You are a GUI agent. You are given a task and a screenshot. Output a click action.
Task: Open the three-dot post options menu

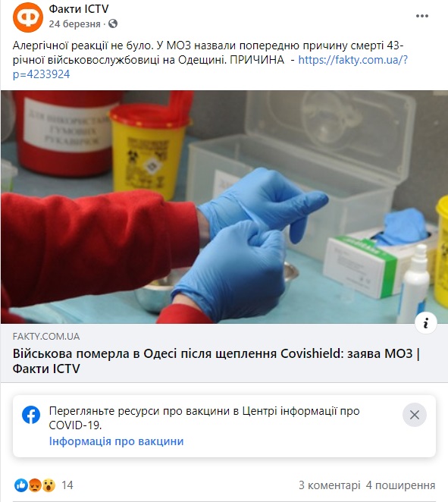pyautogui.click(x=421, y=16)
